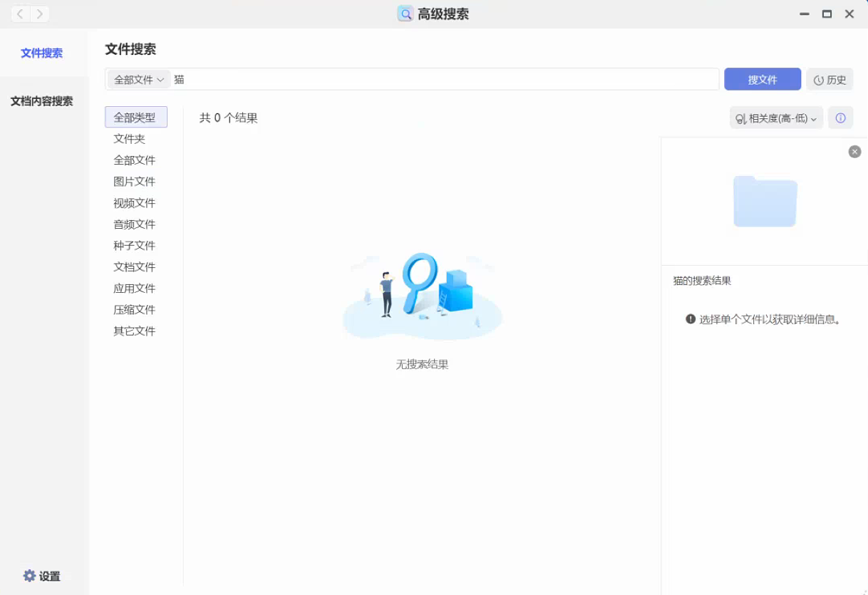Image resolution: width=868 pixels, height=595 pixels.
Task: Click the search text field containing 猫
Action: 442,80
